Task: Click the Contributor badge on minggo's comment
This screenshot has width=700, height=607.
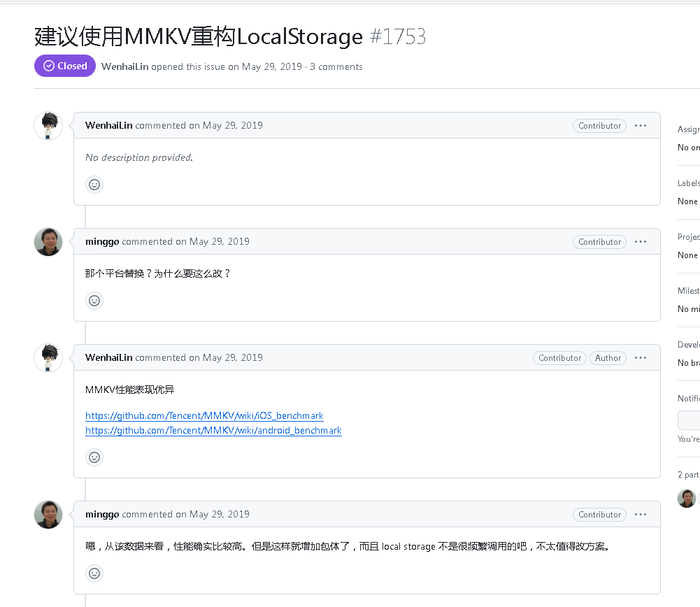Action: point(599,241)
